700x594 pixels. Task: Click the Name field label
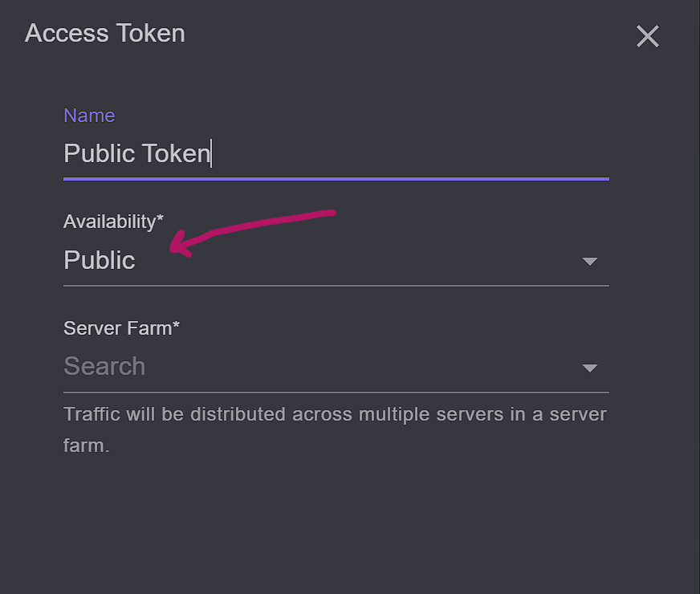pos(89,116)
